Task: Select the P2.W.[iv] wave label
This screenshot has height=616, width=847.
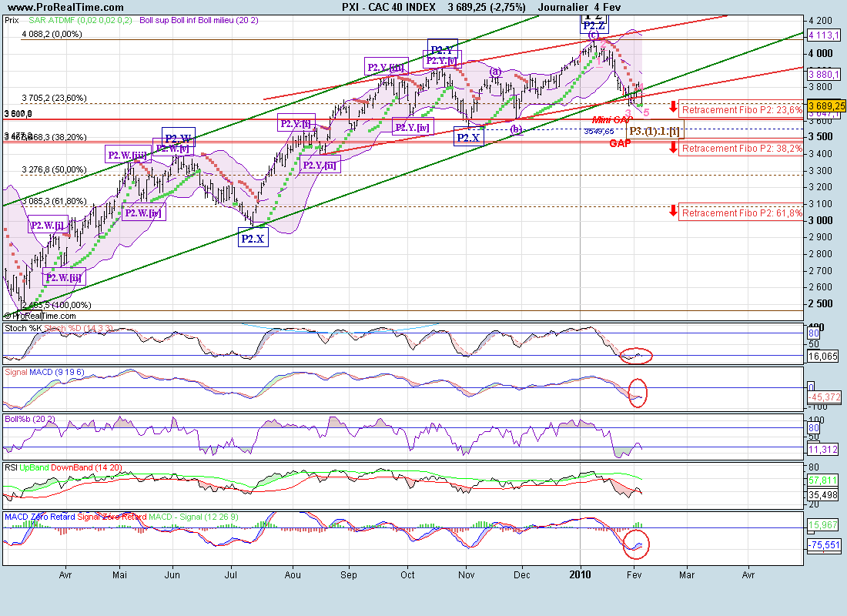Action: tap(143, 213)
